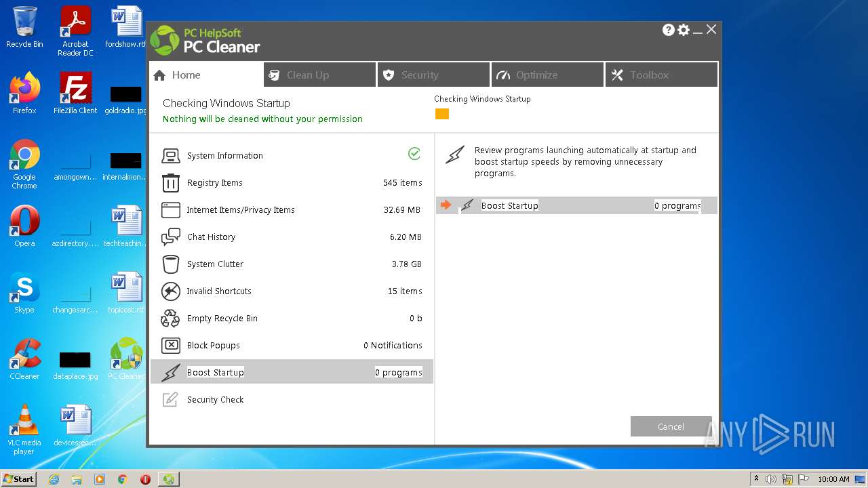Open Windows Explorer from the taskbar
Viewport: 868px width, 488px height.
[77, 479]
